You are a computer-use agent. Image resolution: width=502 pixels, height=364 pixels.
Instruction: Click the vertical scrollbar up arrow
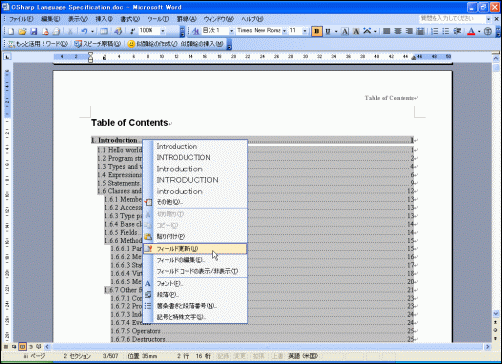coord(496,58)
